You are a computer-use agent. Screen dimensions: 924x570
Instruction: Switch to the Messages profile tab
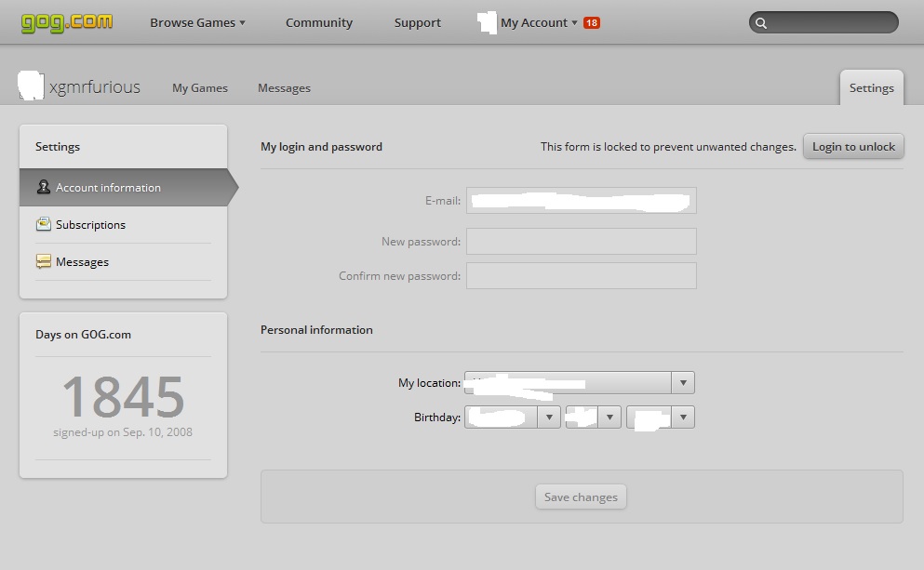tap(284, 87)
